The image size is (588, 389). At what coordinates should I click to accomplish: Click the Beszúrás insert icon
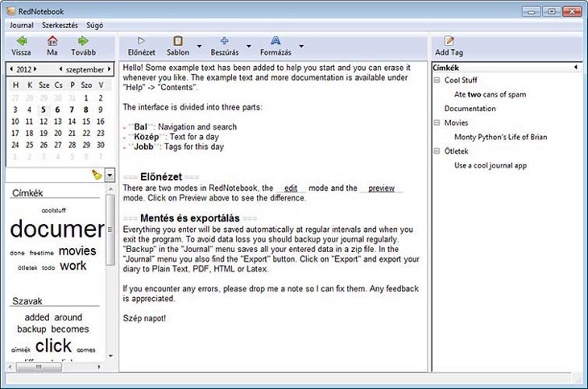225,41
